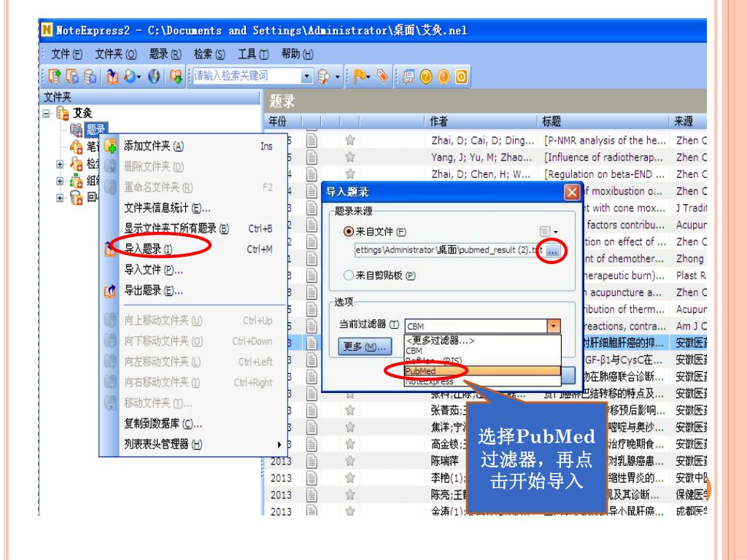747x560 pixels.
Task: Open the 当前过滤器 combo box arrow
Action: coord(554,326)
